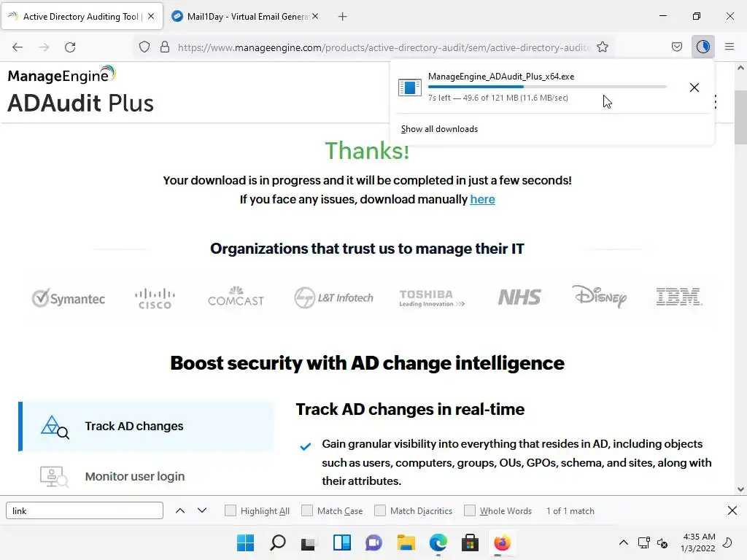Viewport: 747px width, 560px height.
Task: Click the ManageEngine logo
Action: (62, 75)
